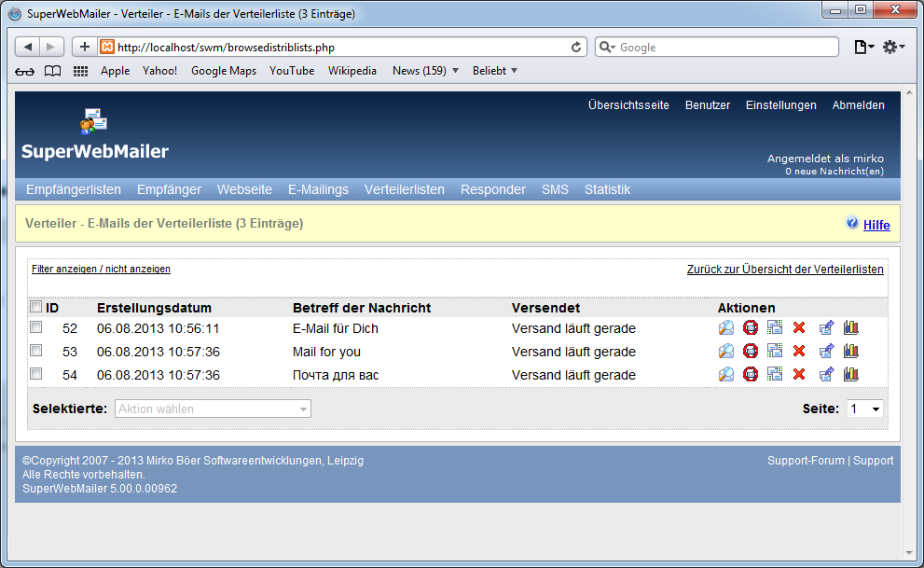Click the red X delete icon for ID 52
Viewport: 924px width, 568px height.
click(x=799, y=327)
